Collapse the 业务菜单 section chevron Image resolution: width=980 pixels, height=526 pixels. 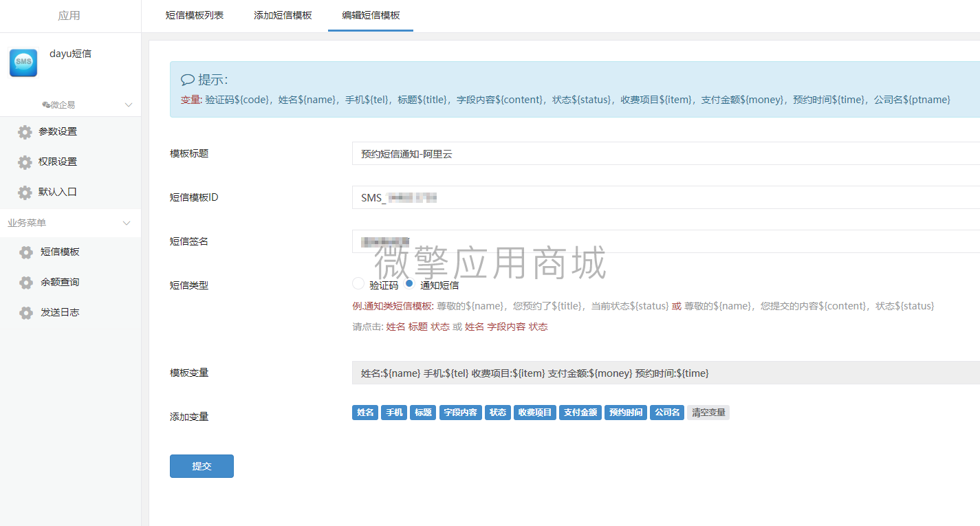tap(127, 223)
